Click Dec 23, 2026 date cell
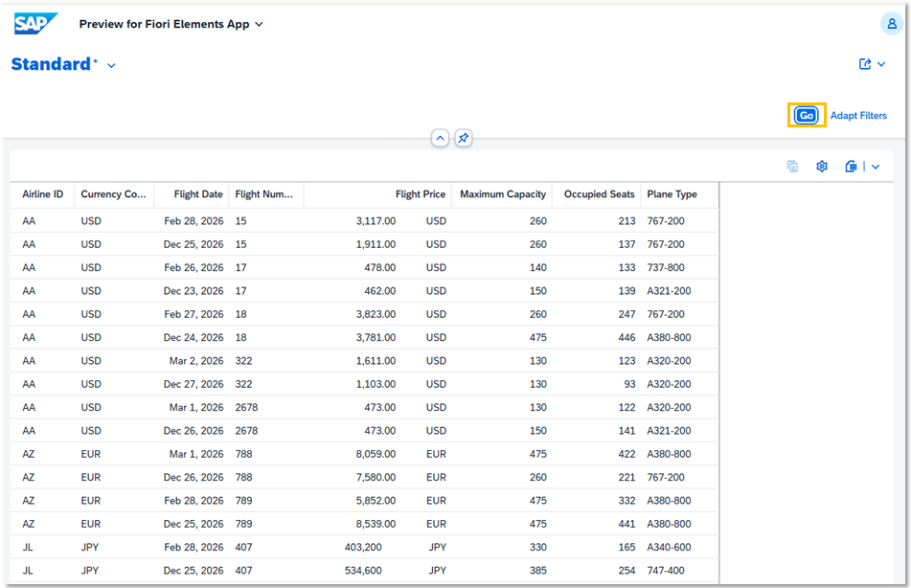The image size is (911, 588). pyautogui.click(x=194, y=290)
